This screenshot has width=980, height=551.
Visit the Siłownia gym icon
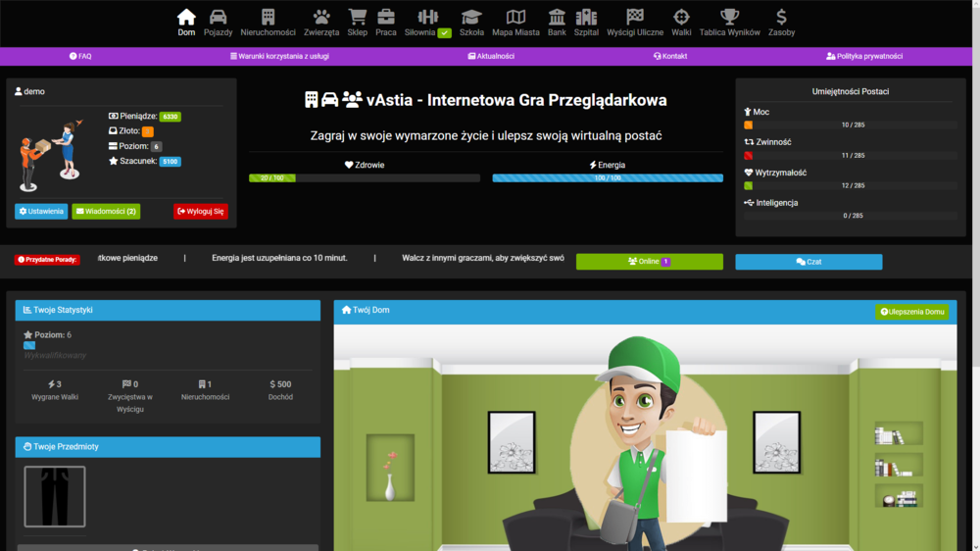[x=427, y=17]
